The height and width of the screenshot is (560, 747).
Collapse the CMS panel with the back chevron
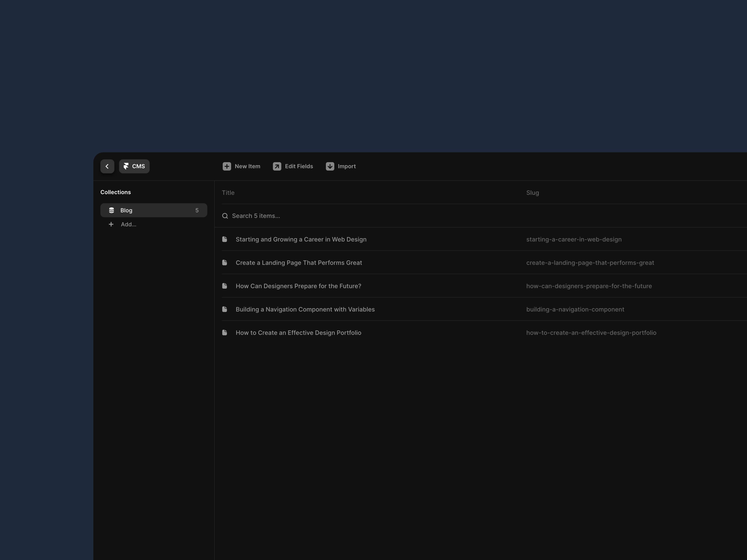pyautogui.click(x=107, y=166)
